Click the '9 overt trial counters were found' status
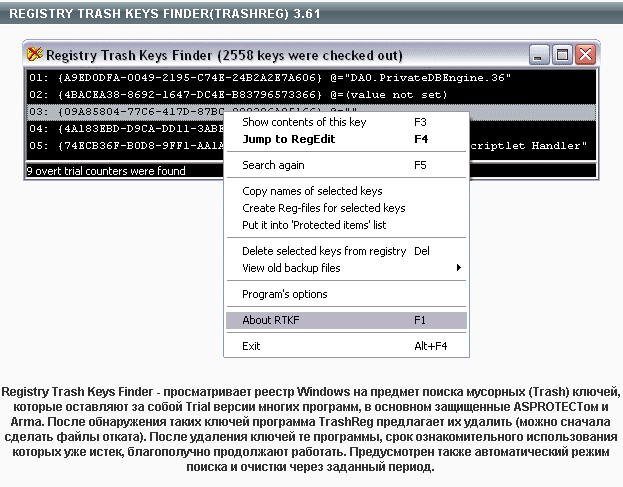 coord(106,171)
